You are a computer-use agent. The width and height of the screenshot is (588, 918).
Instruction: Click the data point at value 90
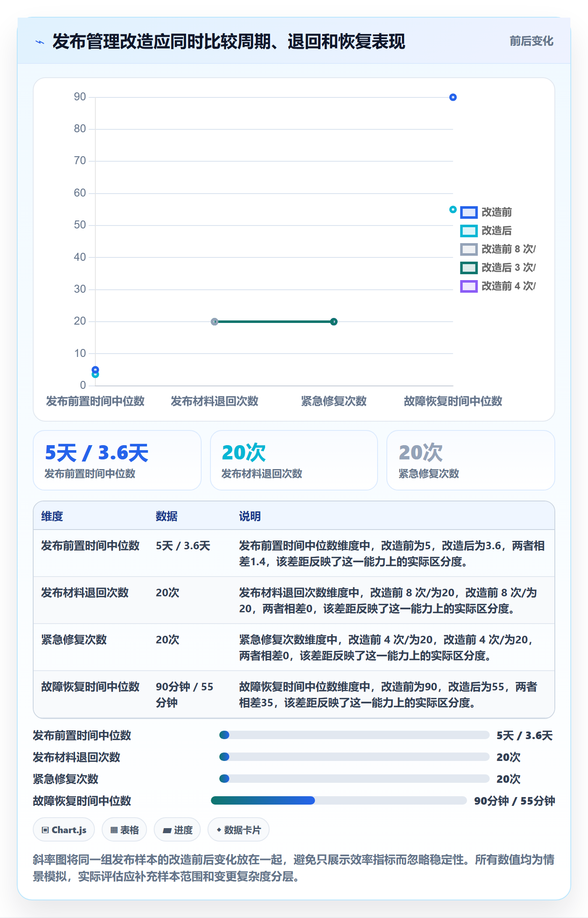[453, 97]
